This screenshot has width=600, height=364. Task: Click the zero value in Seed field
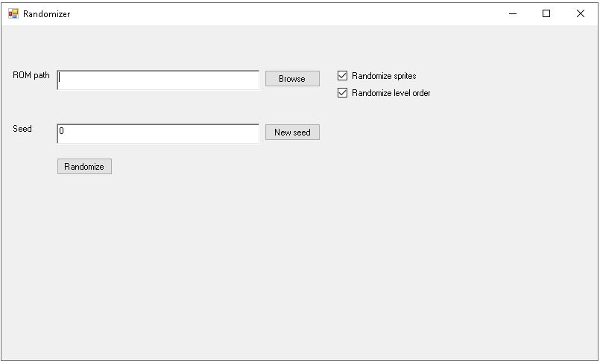pos(62,131)
